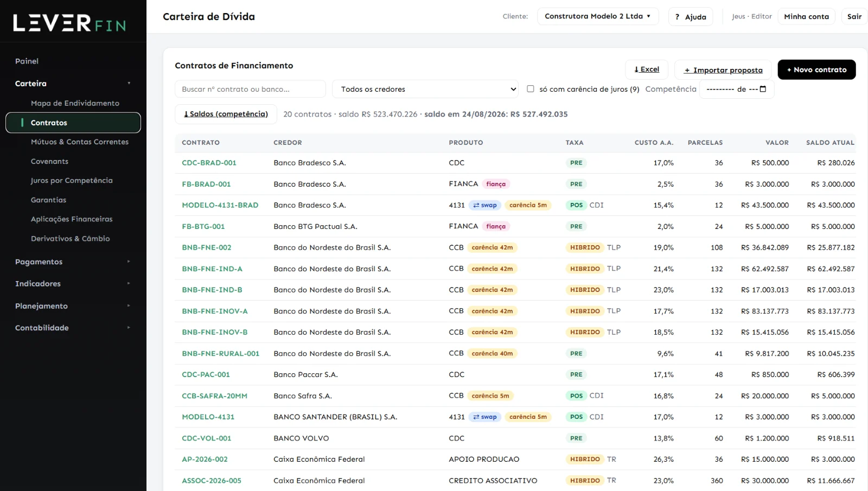Open contract MODELO-4131-BRAD
Screen dimensions: 868x491
click(x=220, y=205)
